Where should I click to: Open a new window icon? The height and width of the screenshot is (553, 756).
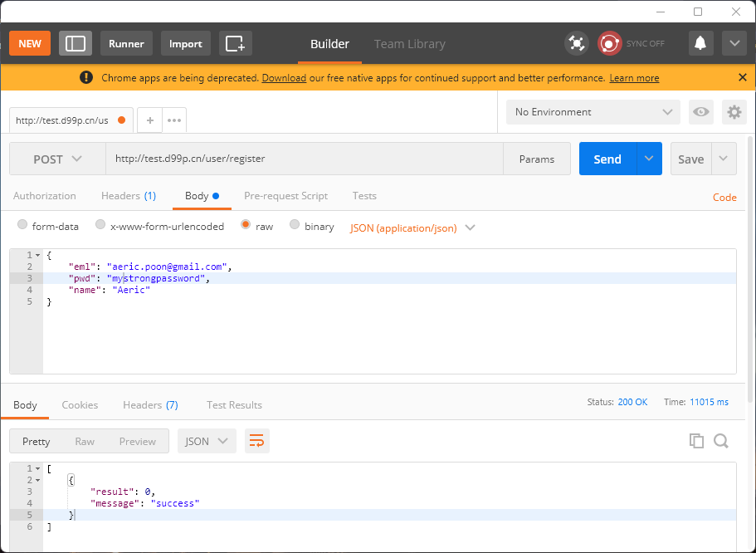click(x=236, y=43)
